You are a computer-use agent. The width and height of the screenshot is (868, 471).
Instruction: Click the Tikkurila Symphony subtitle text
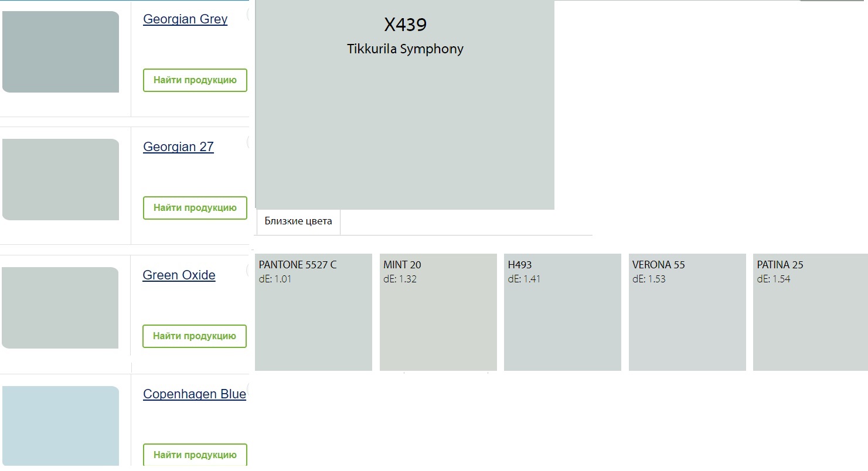tap(405, 49)
